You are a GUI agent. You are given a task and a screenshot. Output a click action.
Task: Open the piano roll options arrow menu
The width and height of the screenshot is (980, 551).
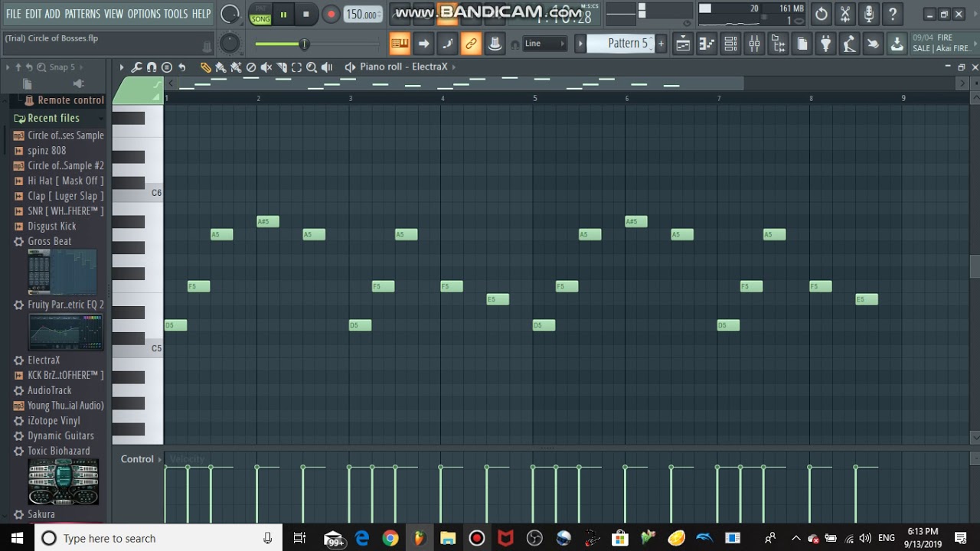pyautogui.click(x=121, y=67)
